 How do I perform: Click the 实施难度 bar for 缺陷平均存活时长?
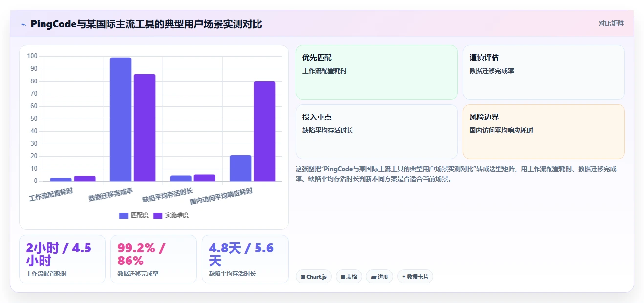click(x=205, y=178)
